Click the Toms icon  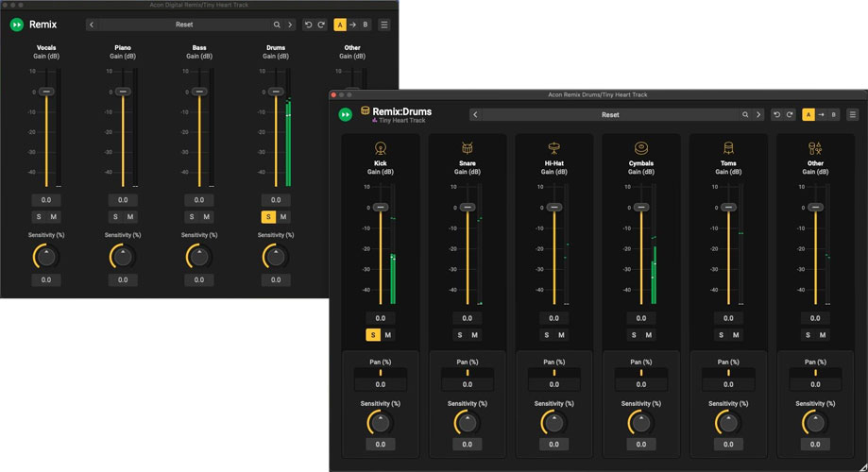(728, 148)
